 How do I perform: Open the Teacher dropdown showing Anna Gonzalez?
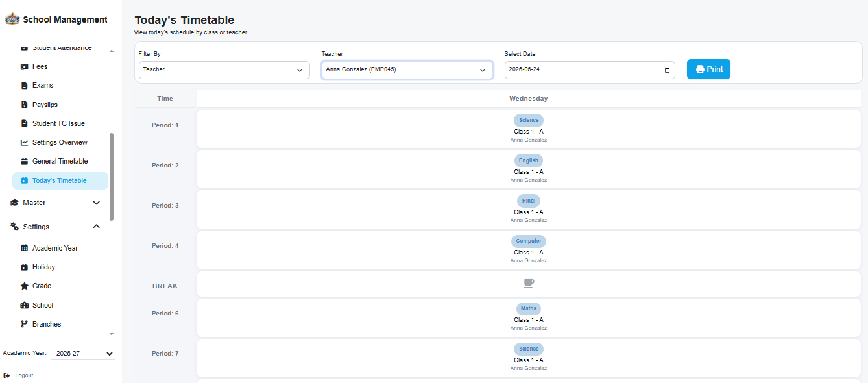407,70
